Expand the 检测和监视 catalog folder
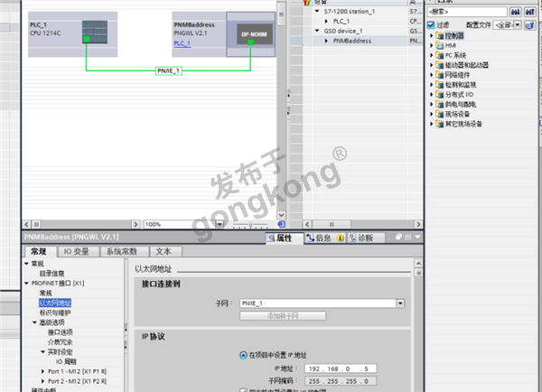The image size is (542, 392). pyautogui.click(x=432, y=85)
